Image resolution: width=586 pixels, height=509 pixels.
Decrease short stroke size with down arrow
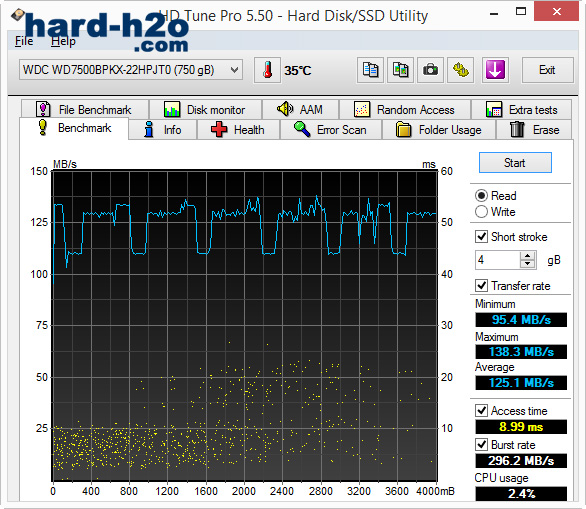[527, 264]
